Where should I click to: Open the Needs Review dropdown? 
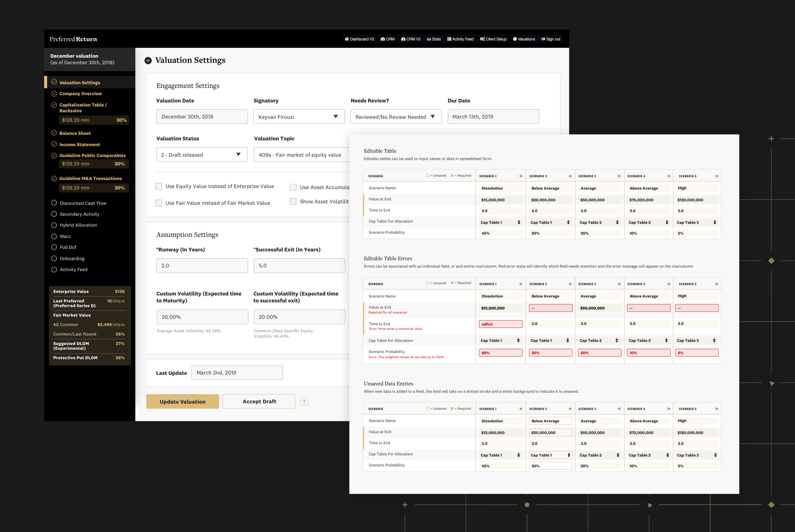(396, 117)
